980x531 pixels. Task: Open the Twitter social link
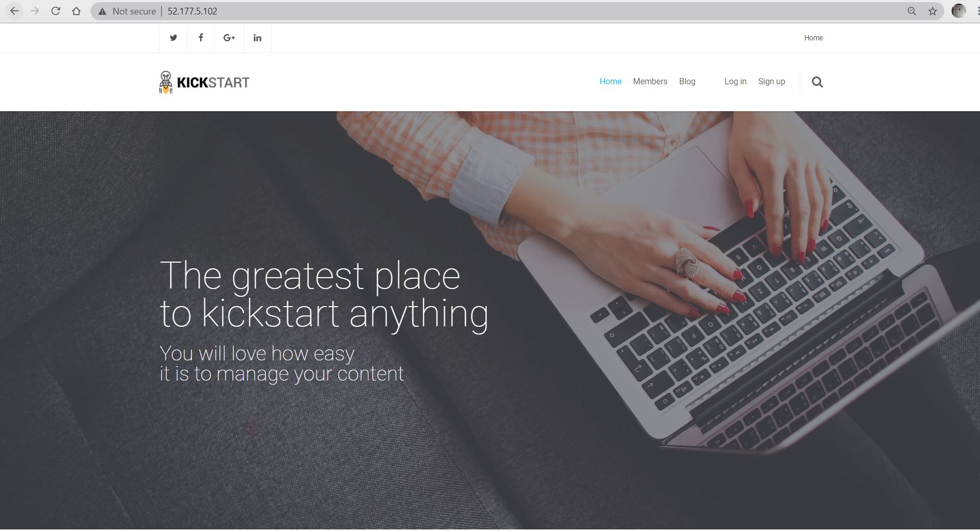click(173, 38)
